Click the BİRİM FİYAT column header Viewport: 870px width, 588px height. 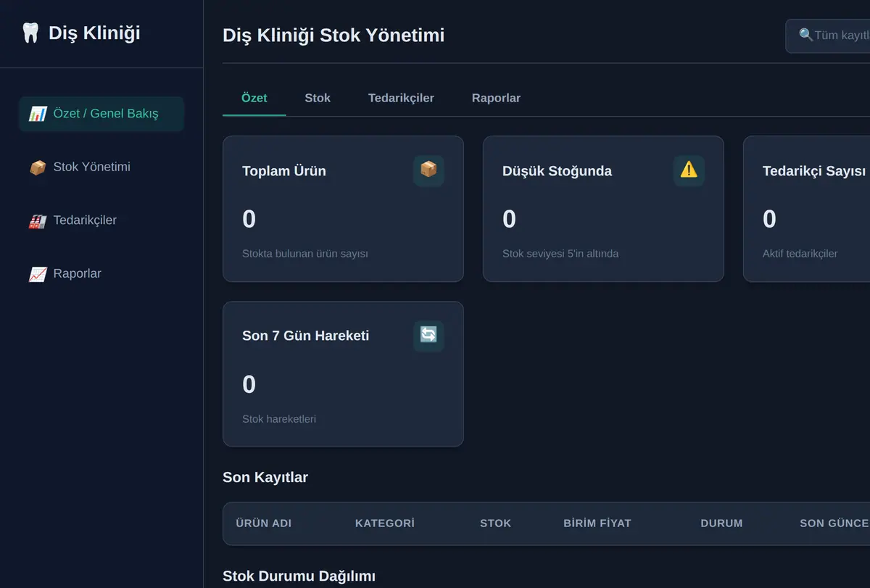click(597, 523)
